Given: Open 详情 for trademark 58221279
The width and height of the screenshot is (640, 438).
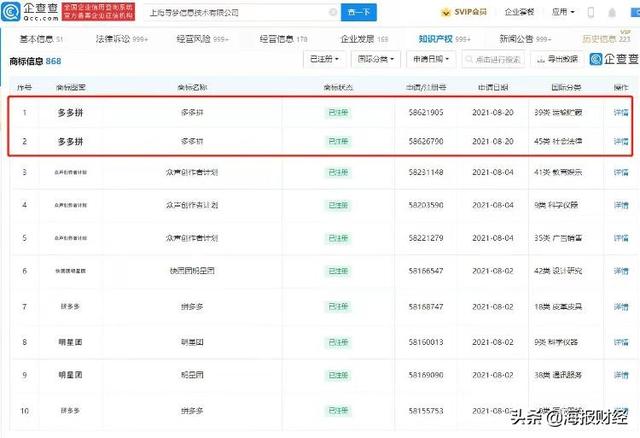Looking at the screenshot, I should click(x=621, y=238).
